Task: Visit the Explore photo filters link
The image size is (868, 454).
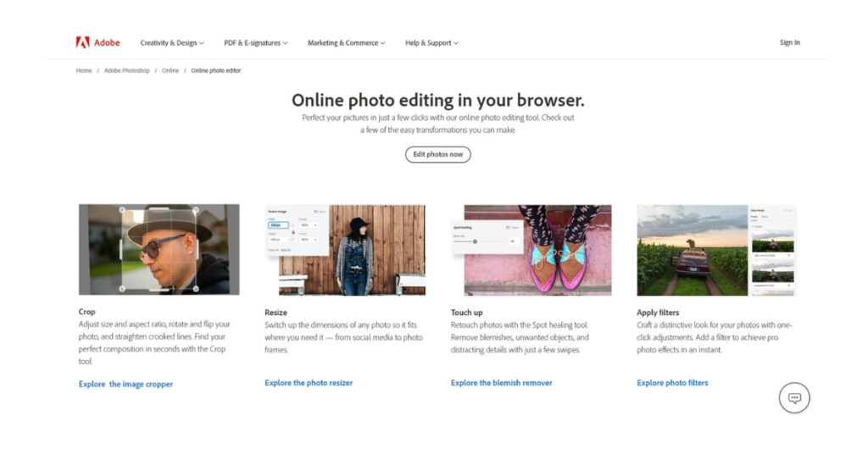Action: pyautogui.click(x=672, y=383)
